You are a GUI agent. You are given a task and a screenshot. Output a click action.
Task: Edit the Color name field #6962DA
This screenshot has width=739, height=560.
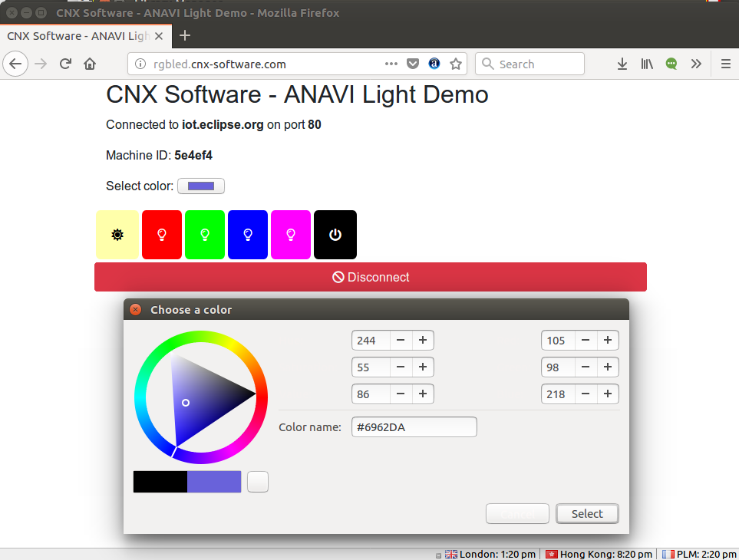[x=414, y=427]
